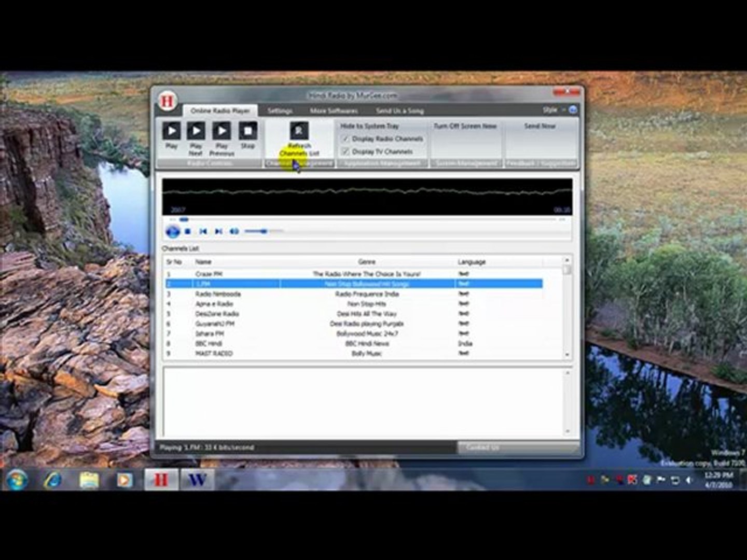Screen dimensions: 747x560
Task: Open the Settings tab
Action: tap(280, 110)
